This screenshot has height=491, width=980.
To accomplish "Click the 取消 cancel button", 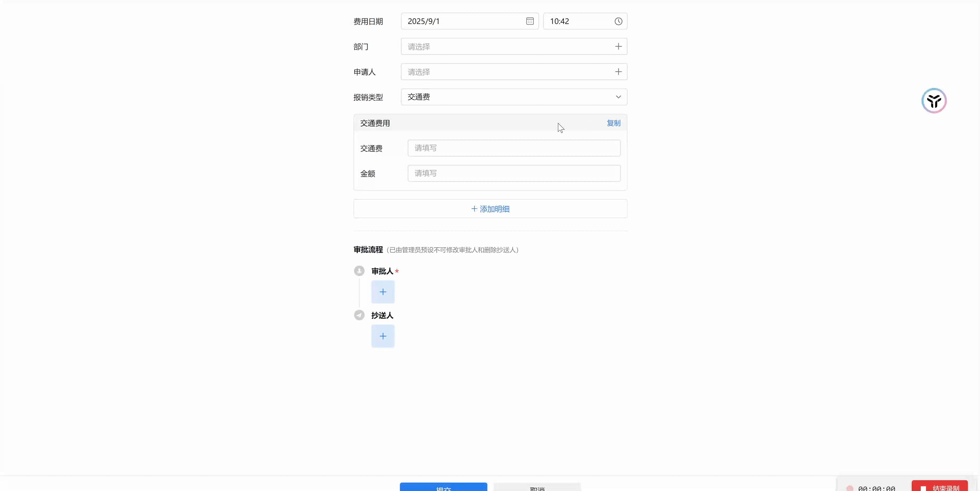I will pos(537,488).
